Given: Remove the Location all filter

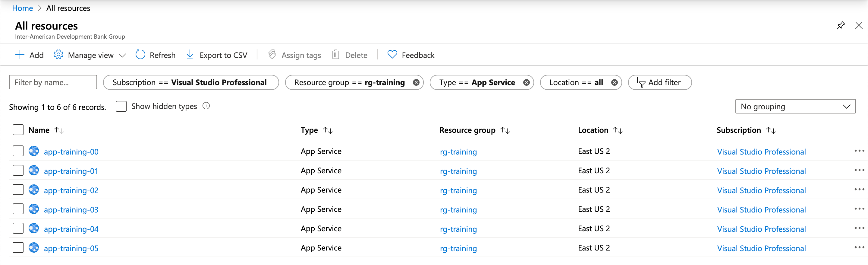Looking at the screenshot, I should [614, 82].
